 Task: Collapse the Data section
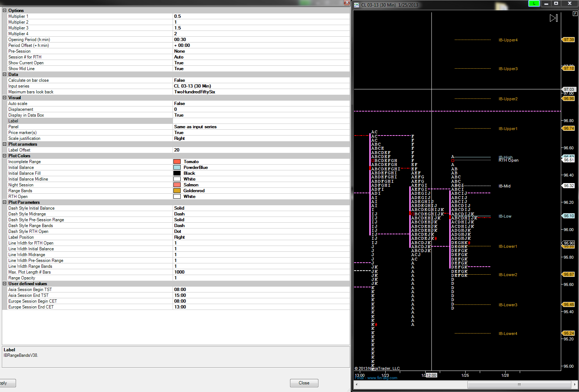tap(5, 74)
